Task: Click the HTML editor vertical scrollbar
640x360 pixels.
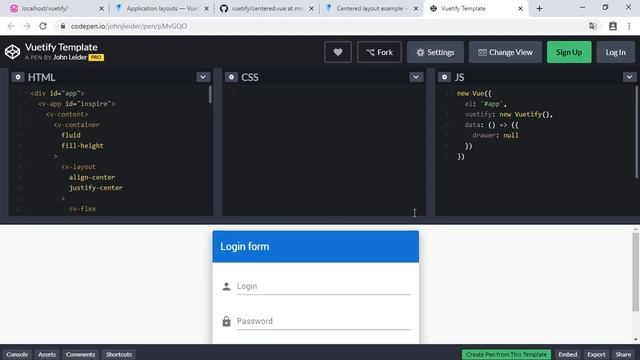Action: pyautogui.click(x=210, y=95)
